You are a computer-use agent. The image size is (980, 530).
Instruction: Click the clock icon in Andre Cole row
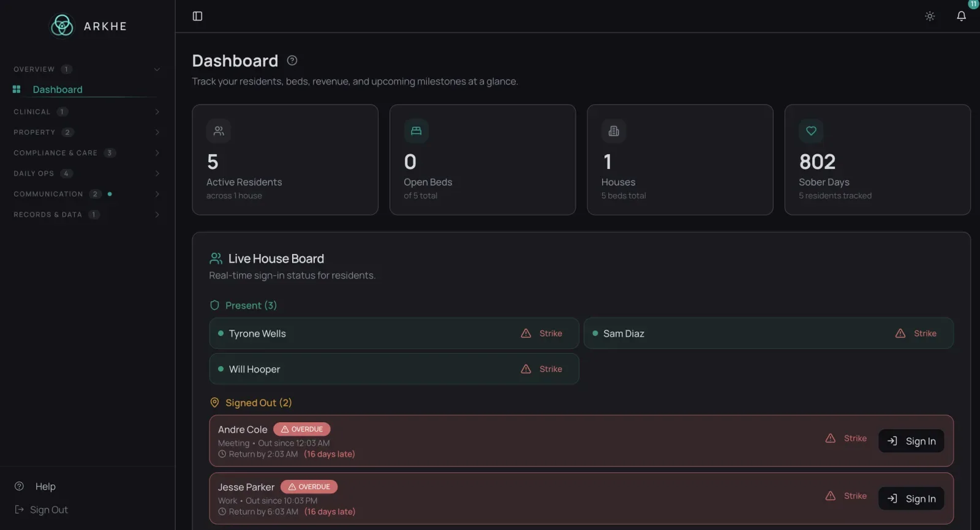222,454
